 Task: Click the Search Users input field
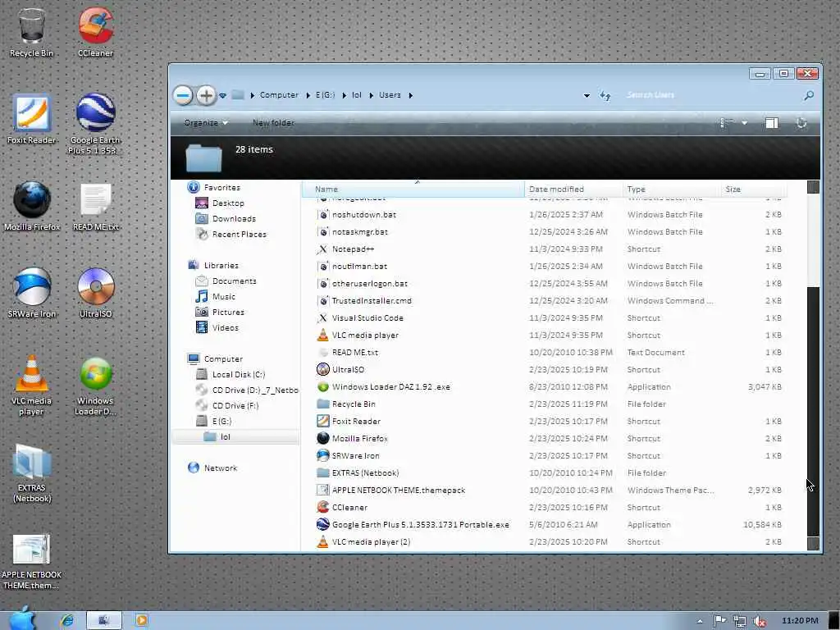[710, 95]
